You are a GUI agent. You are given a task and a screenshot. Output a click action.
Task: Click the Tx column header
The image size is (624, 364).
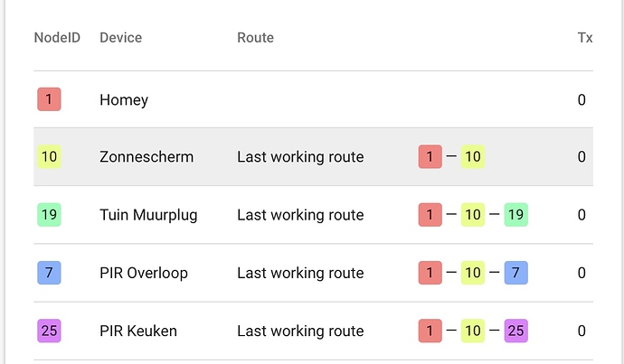click(x=585, y=38)
